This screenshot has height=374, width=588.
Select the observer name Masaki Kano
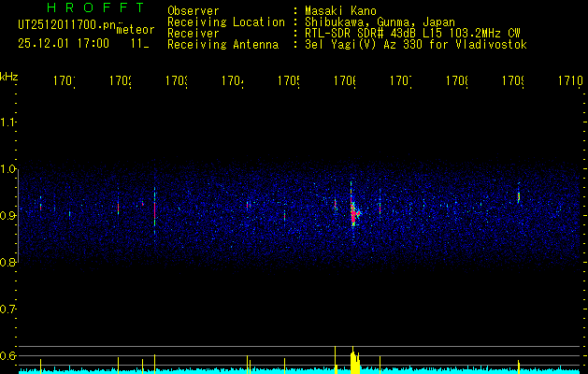click(340, 11)
